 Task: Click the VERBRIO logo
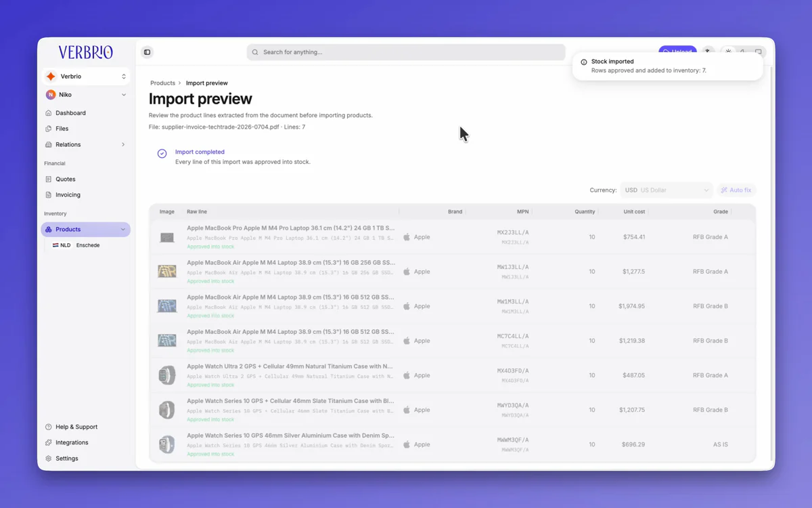click(x=86, y=52)
